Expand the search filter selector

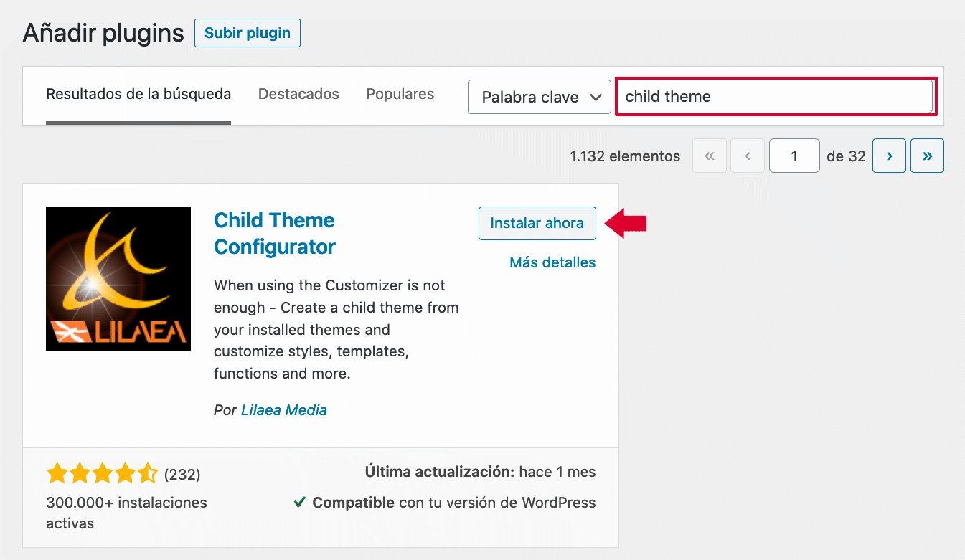tap(539, 97)
